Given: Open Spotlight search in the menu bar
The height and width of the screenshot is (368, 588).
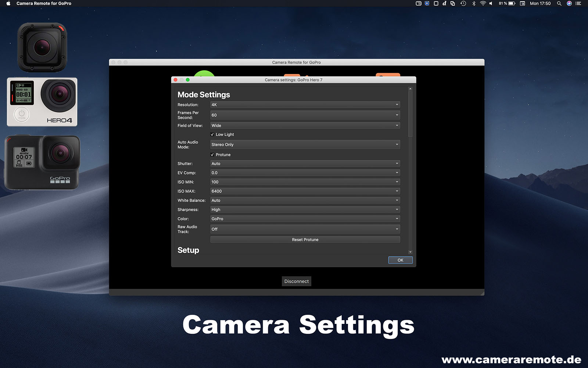Looking at the screenshot, I should click(559, 3).
